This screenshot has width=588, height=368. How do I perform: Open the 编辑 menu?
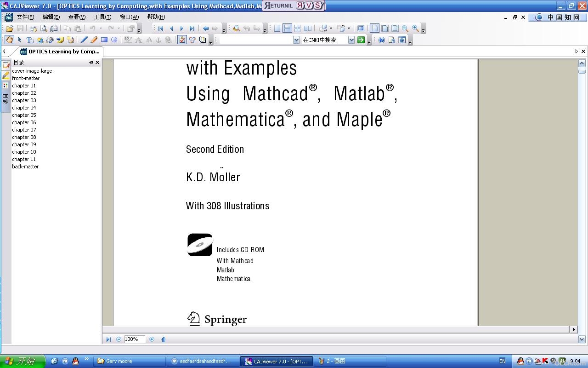pos(51,17)
